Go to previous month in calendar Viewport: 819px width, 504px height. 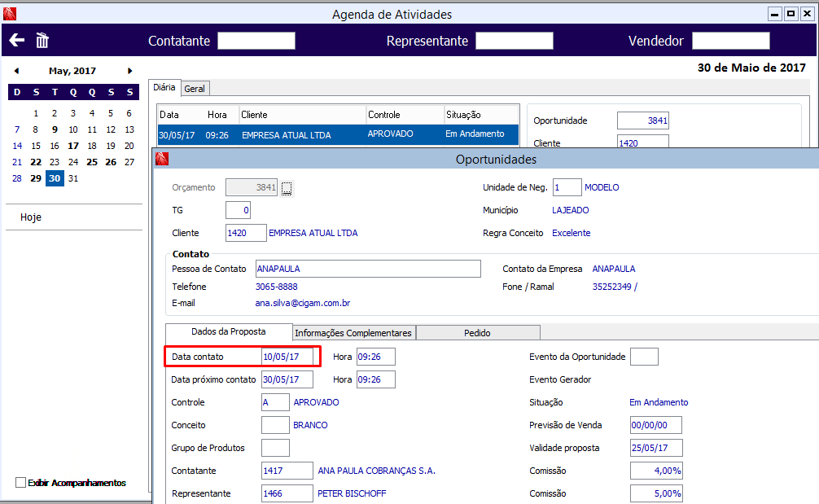coord(17,71)
